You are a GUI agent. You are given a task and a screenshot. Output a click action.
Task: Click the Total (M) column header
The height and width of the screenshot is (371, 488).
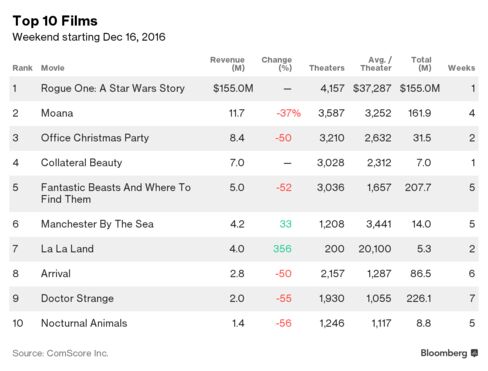[421, 64]
